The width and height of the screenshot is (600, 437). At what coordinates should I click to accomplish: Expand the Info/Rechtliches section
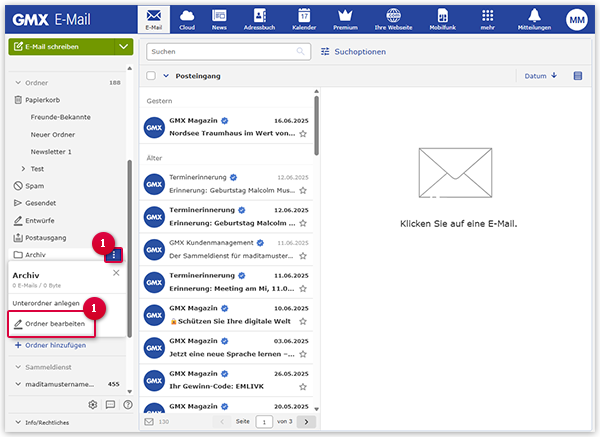[x=18, y=422]
